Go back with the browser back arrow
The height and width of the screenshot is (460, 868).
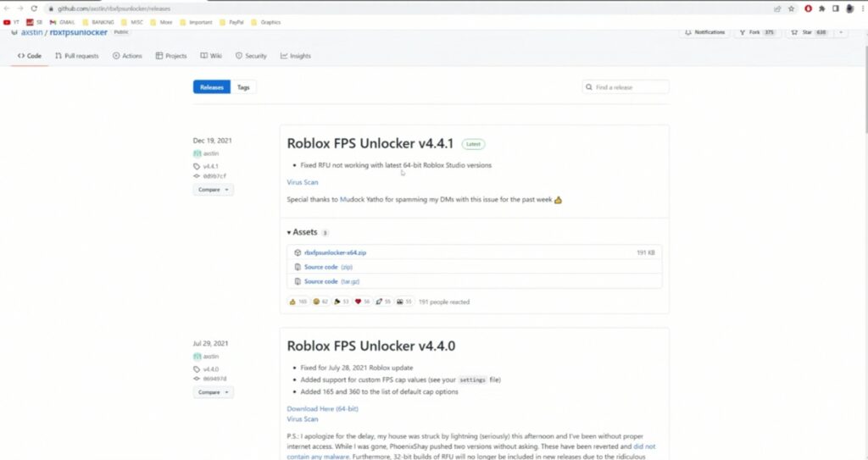tap(7, 8)
